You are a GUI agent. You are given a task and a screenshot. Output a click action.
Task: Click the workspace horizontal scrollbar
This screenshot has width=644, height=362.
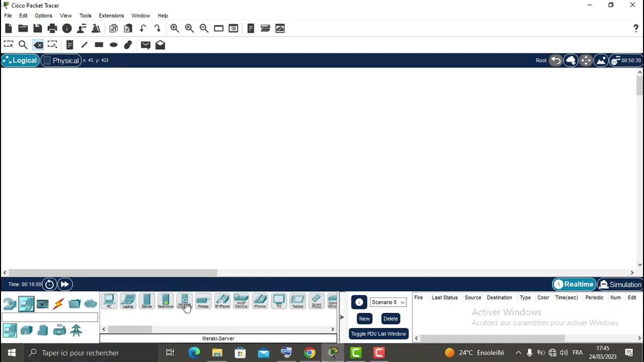113,273
